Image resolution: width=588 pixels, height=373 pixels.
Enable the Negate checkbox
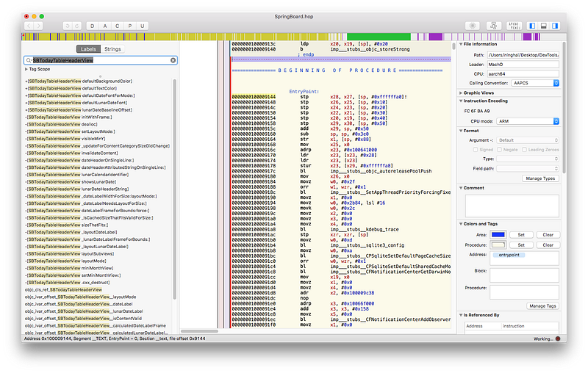coord(499,150)
